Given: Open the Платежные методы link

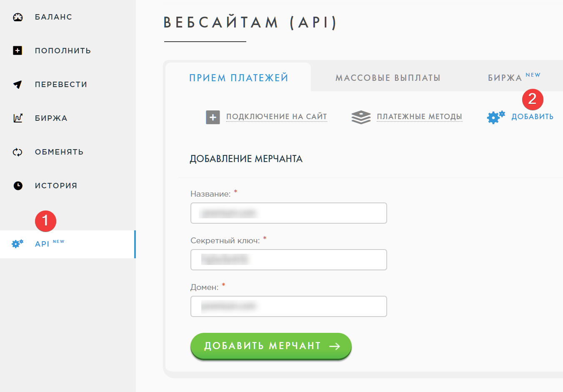Looking at the screenshot, I should [419, 117].
